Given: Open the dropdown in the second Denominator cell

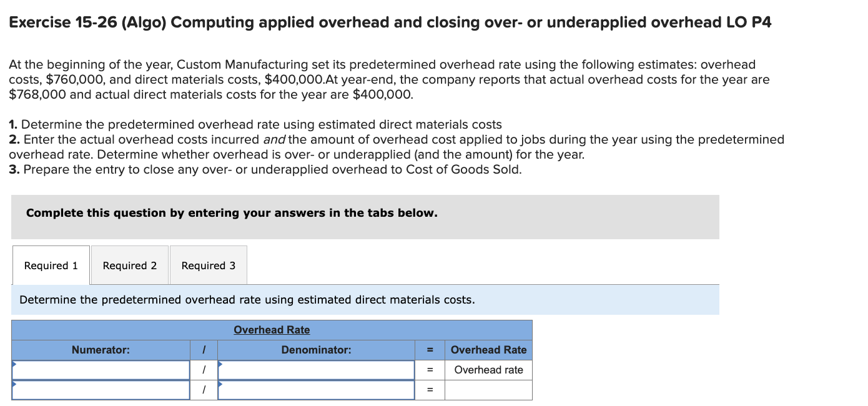Looking at the screenshot, I should coord(315,389).
